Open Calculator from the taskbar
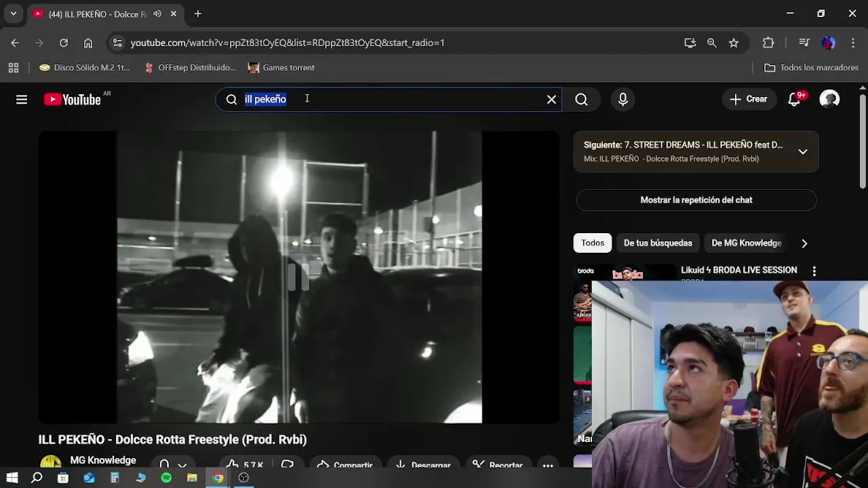868x488 pixels. tap(115, 478)
